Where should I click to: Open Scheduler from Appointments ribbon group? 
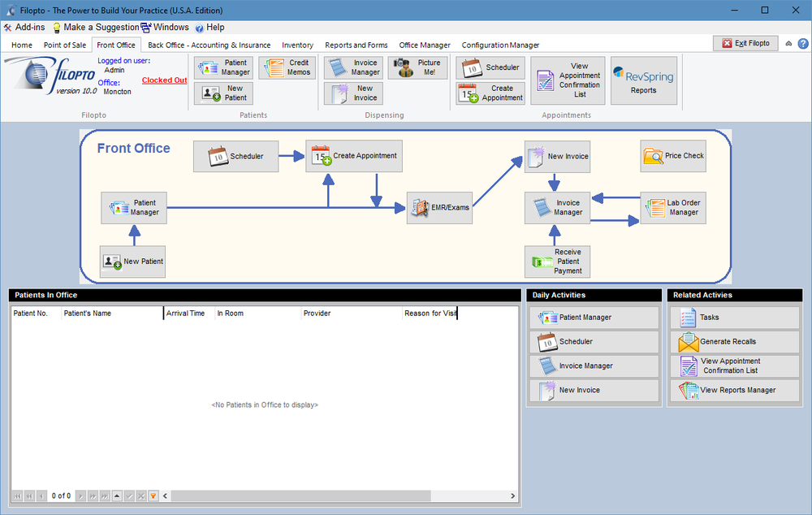[x=490, y=68]
